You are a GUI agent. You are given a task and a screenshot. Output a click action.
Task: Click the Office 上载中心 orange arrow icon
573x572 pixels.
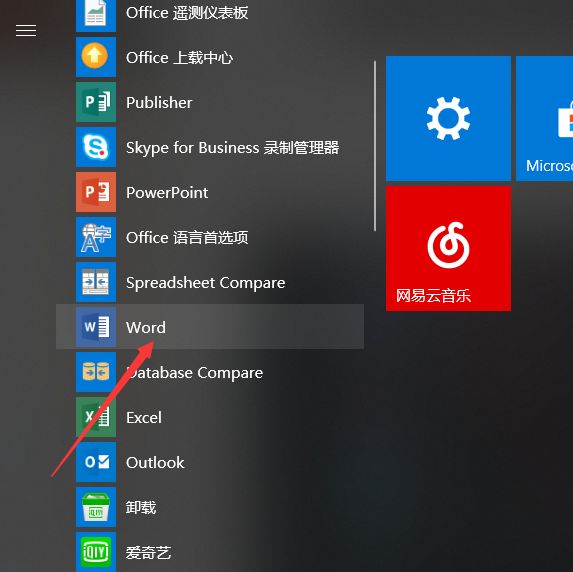(x=96, y=57)
